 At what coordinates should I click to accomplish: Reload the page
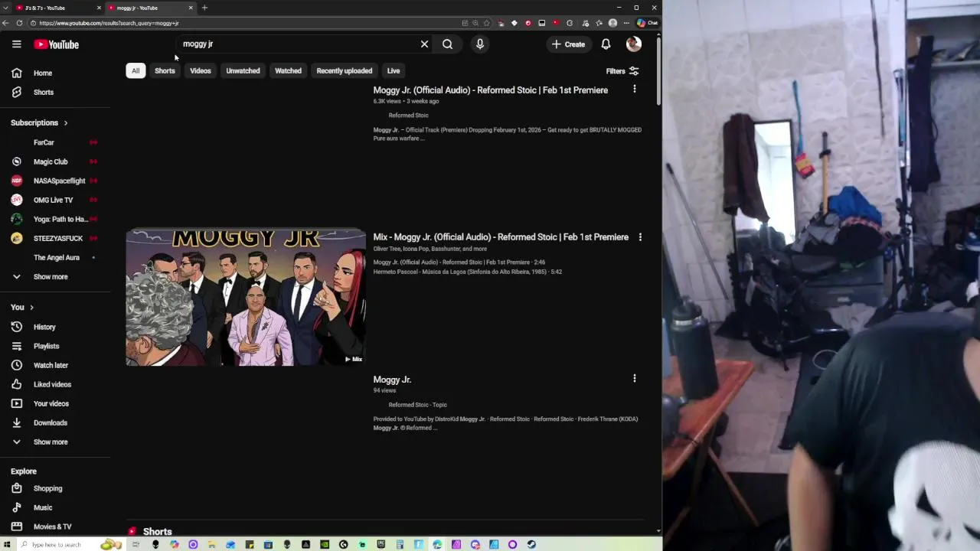pyautogui.click(x=19, y=23)
